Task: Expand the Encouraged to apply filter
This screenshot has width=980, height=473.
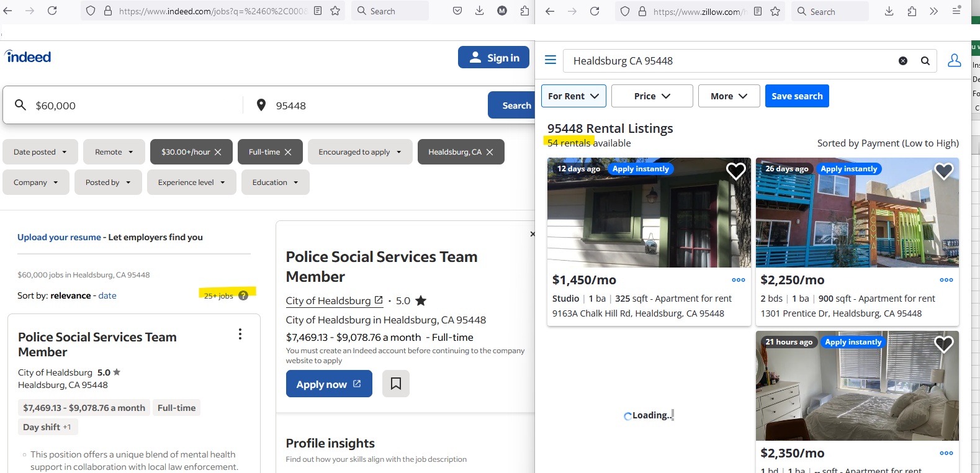Action: click(360, 152)
